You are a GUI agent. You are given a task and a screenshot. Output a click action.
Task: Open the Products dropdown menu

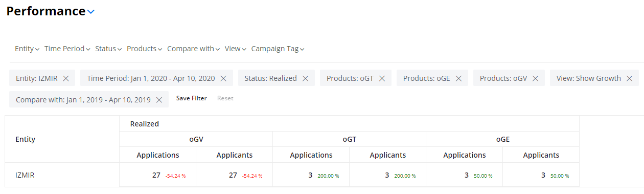click(144, 49)
